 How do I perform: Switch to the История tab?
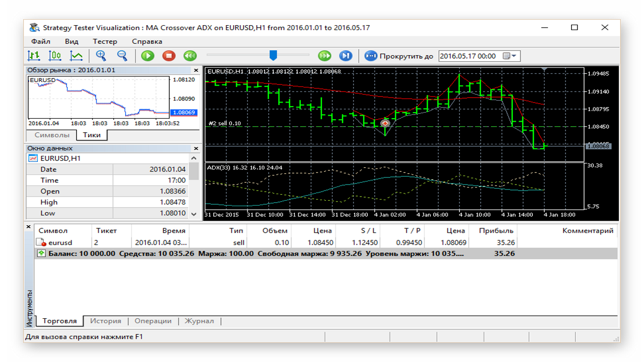pos(106,321)
